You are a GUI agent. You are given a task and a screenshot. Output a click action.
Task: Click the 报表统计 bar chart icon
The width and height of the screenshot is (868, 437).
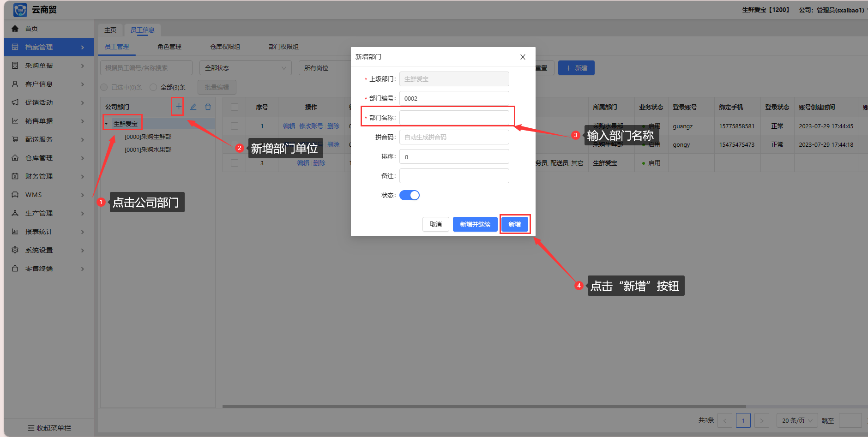(x=15, y=232)
